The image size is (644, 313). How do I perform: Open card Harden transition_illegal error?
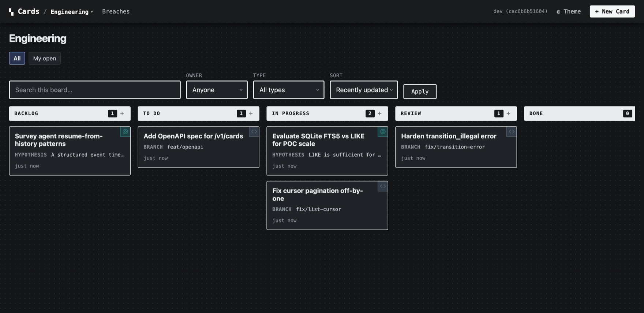click(456, 147)
